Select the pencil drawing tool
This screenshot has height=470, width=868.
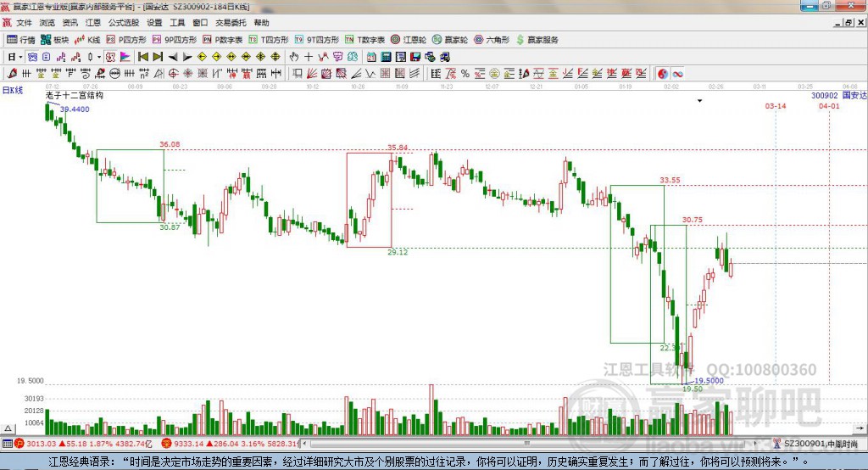pyautogui.click(x=12, y=73)
